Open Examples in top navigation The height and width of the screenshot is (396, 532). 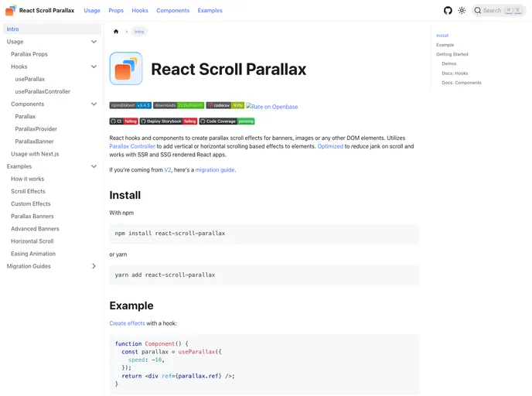coord(210,11)
